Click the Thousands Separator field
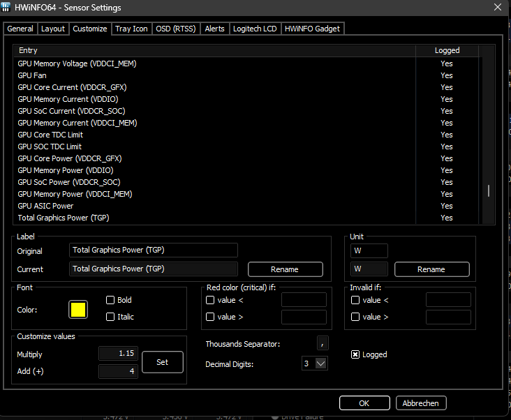 pos(323,343)
